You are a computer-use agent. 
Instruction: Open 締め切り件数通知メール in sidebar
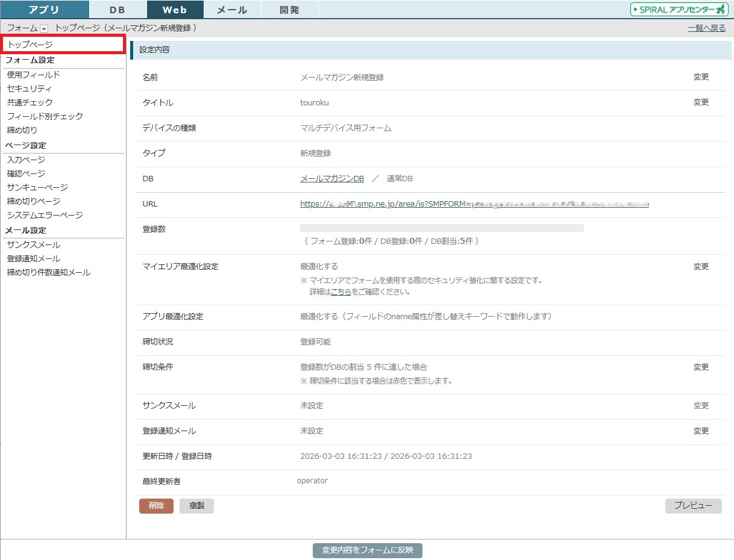point(49,272)
